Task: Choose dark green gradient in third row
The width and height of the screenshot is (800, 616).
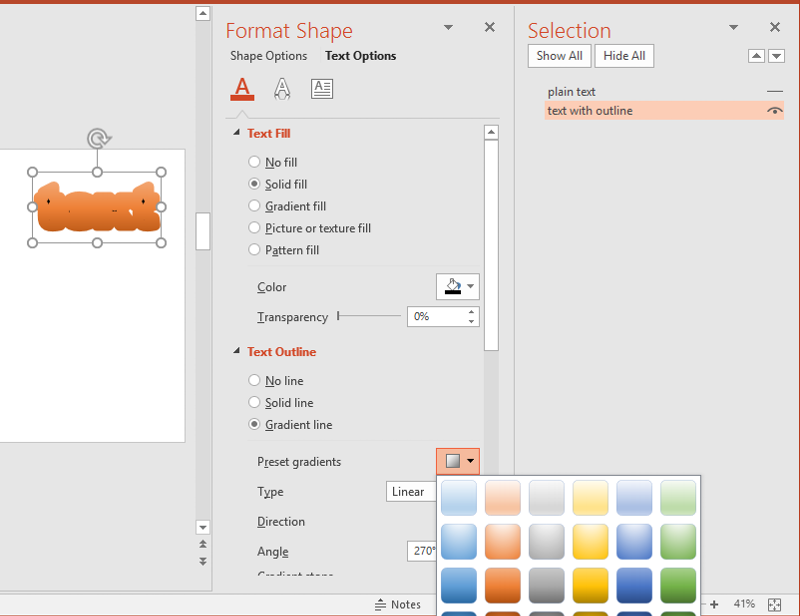Action: point(678,585)
